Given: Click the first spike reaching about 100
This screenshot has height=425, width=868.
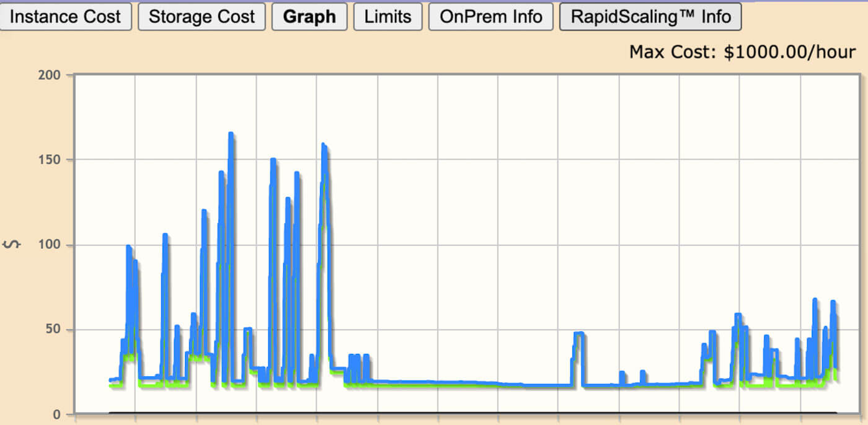Looking at the screenshot, I should pos(128,247).
